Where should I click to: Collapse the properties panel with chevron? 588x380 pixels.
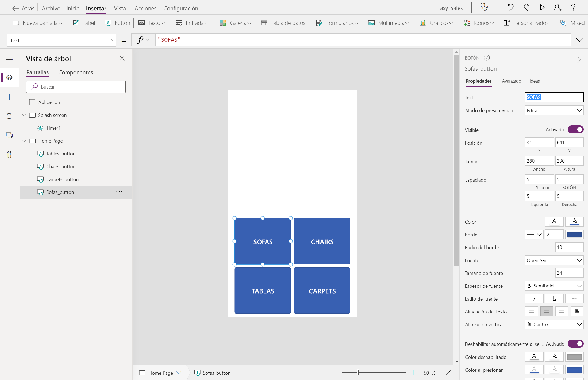pos(579,60)
